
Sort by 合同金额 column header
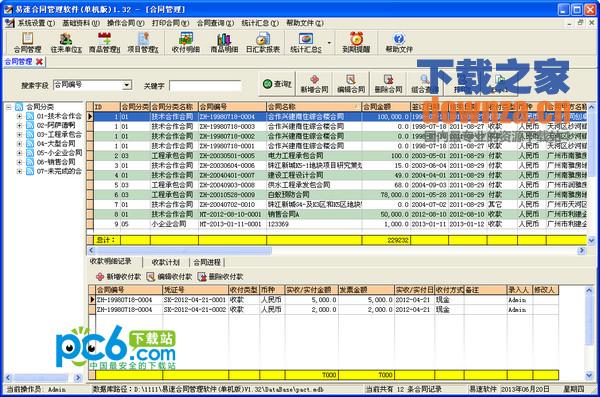386,106
